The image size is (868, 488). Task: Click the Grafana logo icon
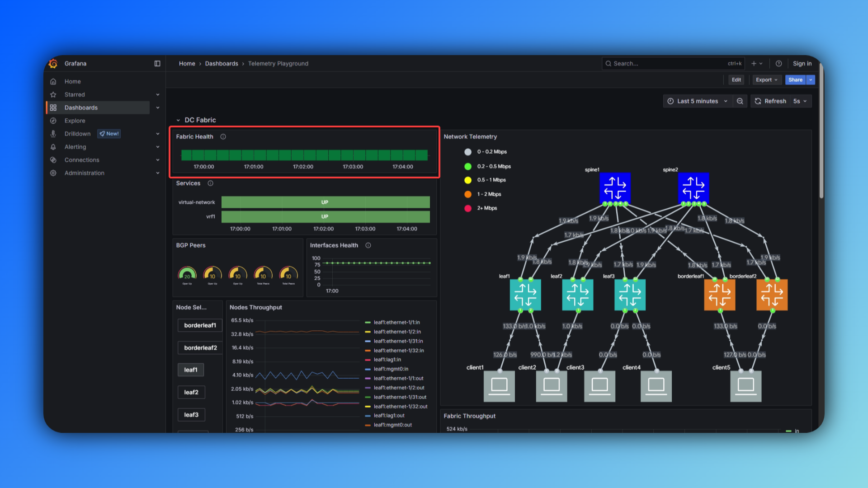(x=53, y=64)
